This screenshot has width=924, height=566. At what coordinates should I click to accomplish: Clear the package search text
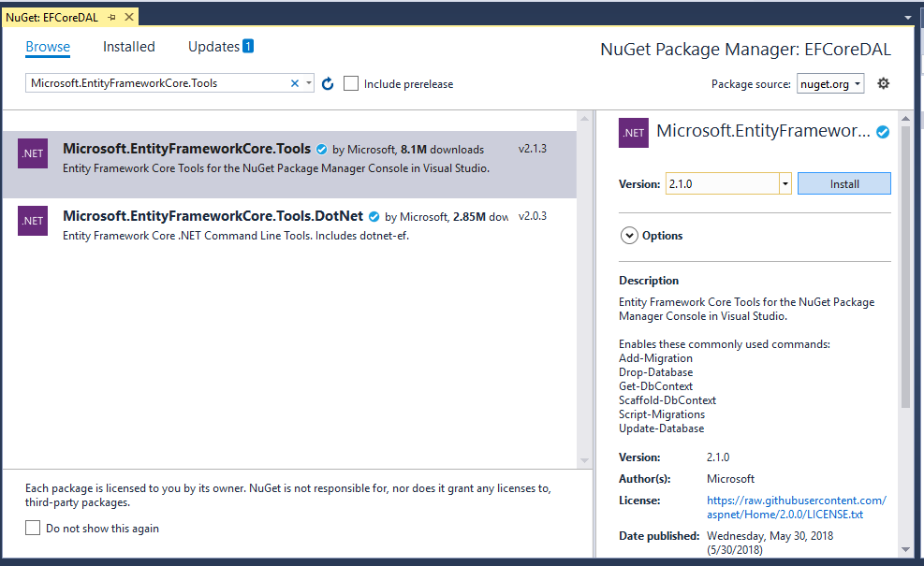(295, 83)
